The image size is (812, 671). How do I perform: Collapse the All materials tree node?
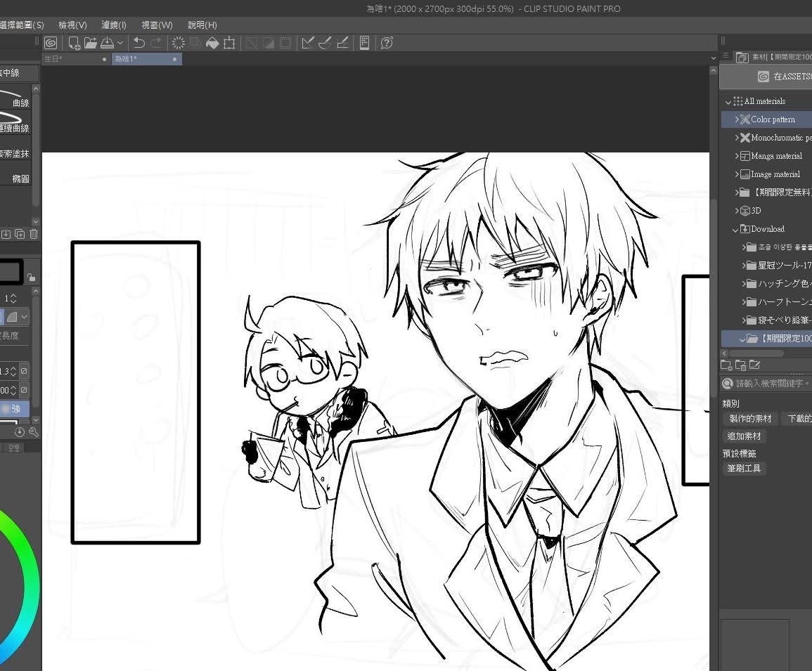pyautogui.click(x=728, y=101)
